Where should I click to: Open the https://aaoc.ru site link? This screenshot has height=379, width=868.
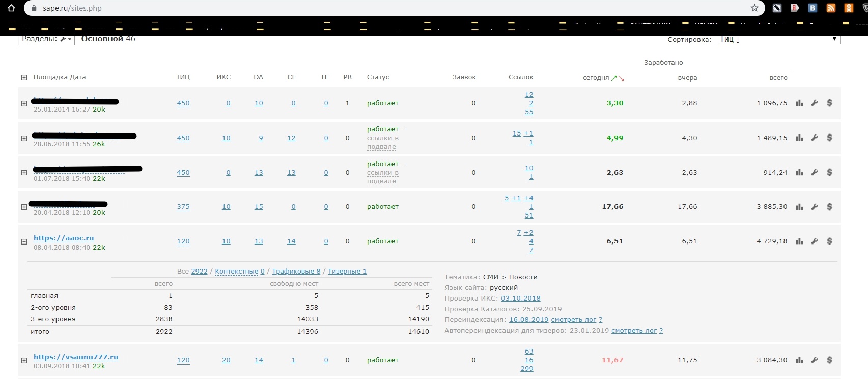coord(64,238)
